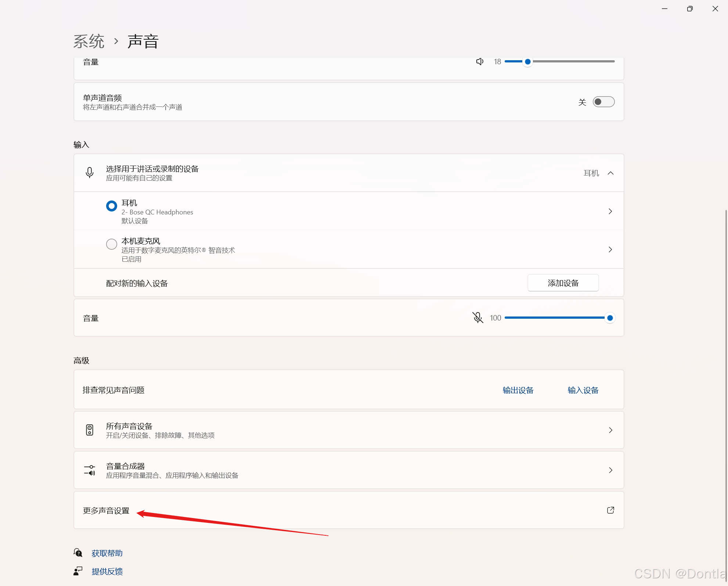The width and height of the screenshot is (728, 586).
Task: Click the 获取帮助 help icon
Action: click(x=78, y=553)
